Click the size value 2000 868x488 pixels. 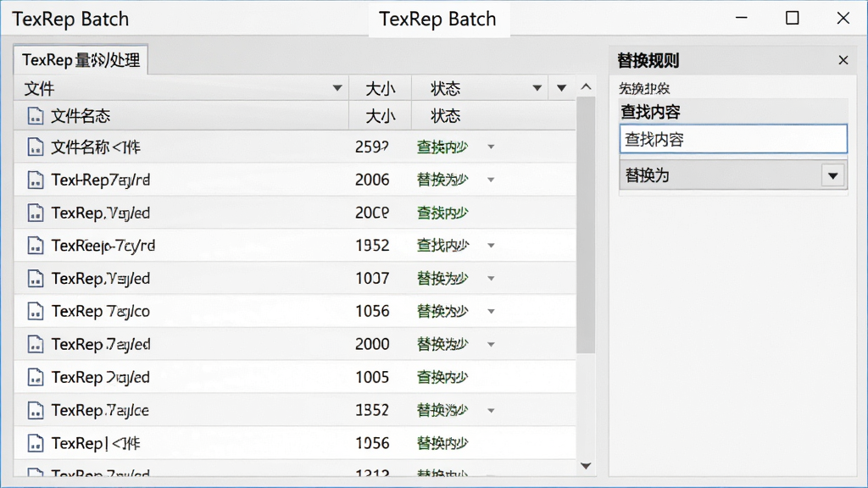(x=372, y=344)
